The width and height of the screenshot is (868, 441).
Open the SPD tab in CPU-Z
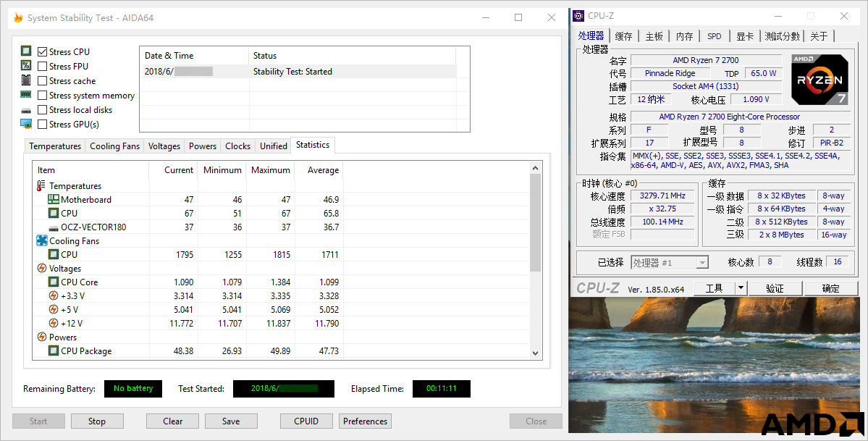tap(715, 36)
